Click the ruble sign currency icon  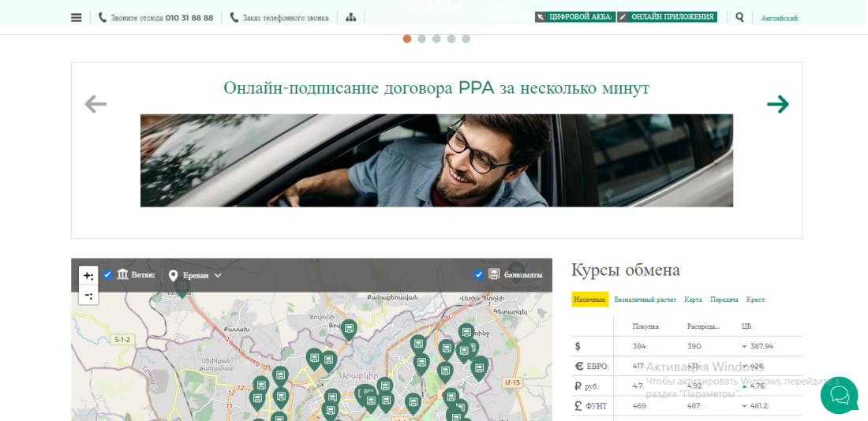click(x=578, y=386)
